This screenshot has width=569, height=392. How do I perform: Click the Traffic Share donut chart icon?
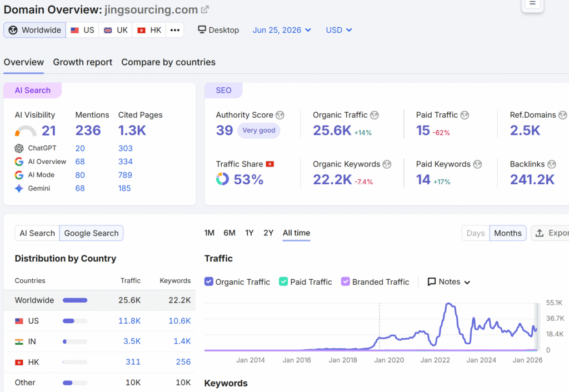pos(222,179)
